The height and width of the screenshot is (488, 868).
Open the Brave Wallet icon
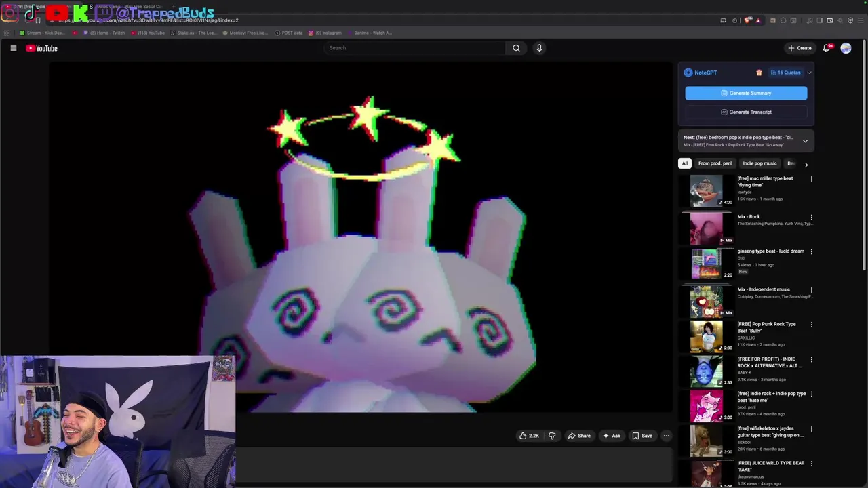830,20
